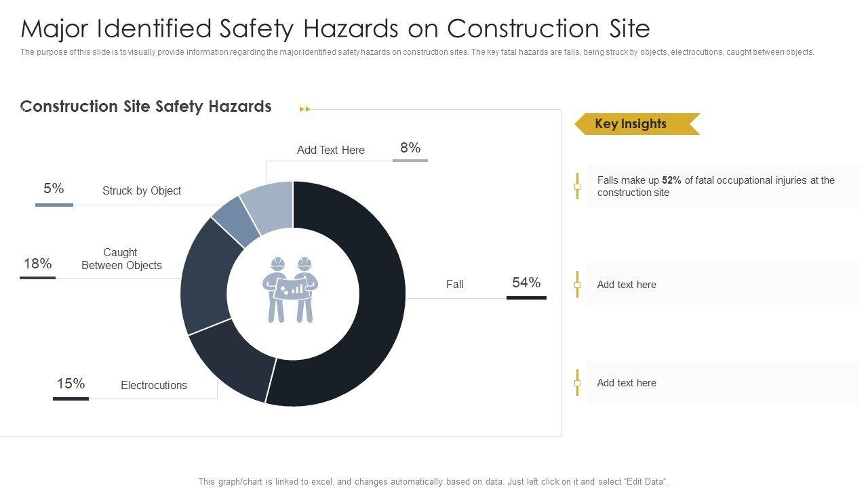Screen dimensions: 868x488
Task: Click the double arrow icon beside chart title
Action: click(x=305, y=109)
